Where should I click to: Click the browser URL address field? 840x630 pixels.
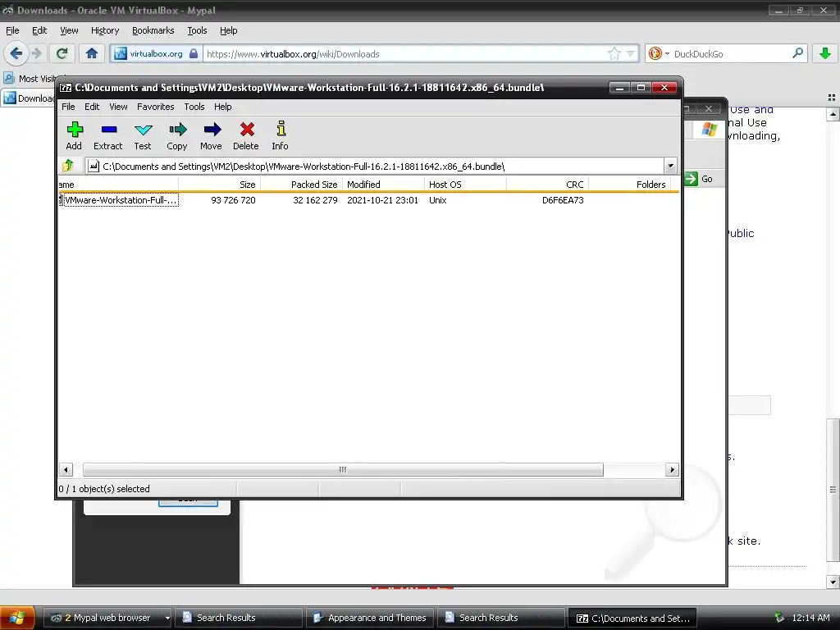[x=406, y=53]
